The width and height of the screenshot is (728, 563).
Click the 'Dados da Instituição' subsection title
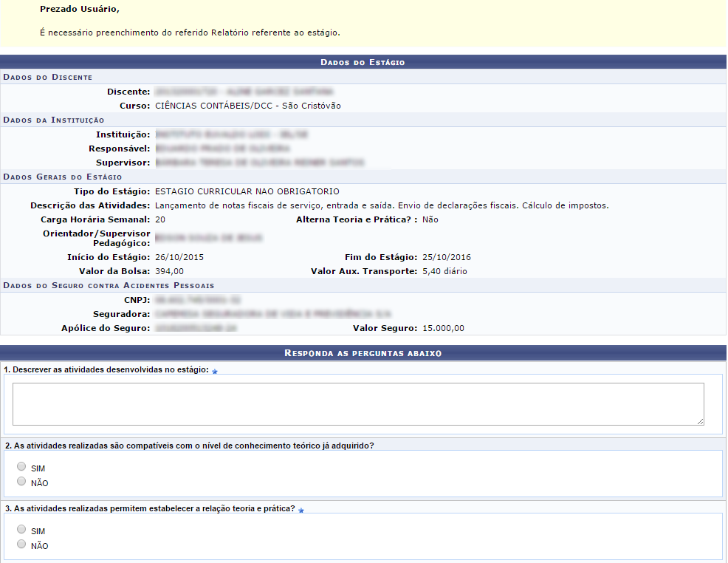coord(54,120)
